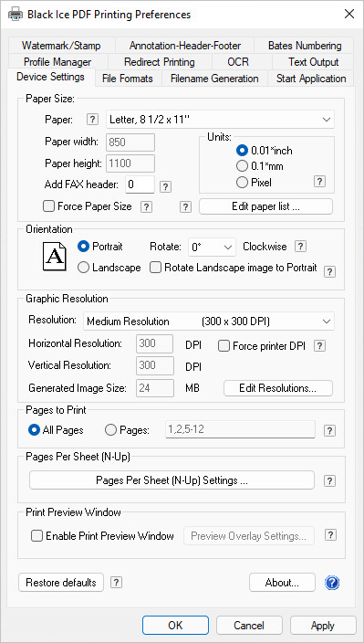This screenshot has height=643, width=364.
Task: Click the Paper height field
Action: click(x=130, y=163)
